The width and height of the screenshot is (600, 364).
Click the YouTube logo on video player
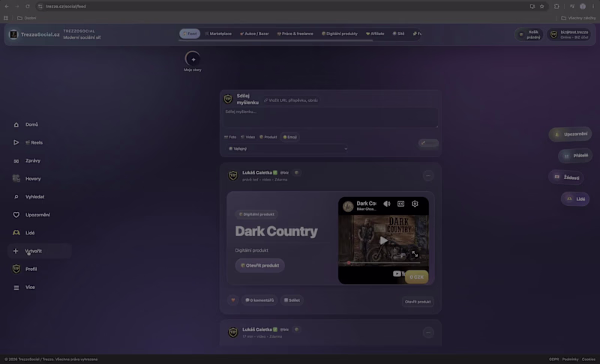398,273
